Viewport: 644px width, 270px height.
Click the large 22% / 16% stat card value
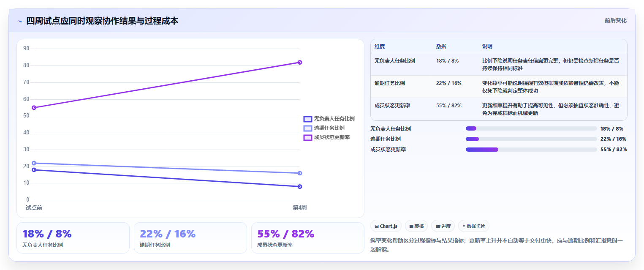pos(168,234)
